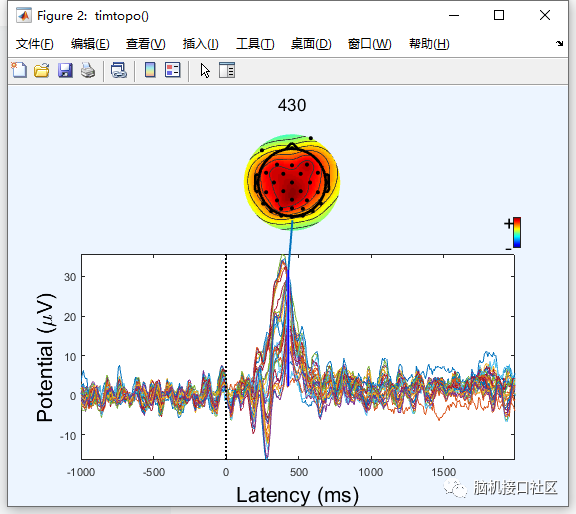Open the 文件(F) menu
The image size is (576, 514).
(x=35, y=44)
